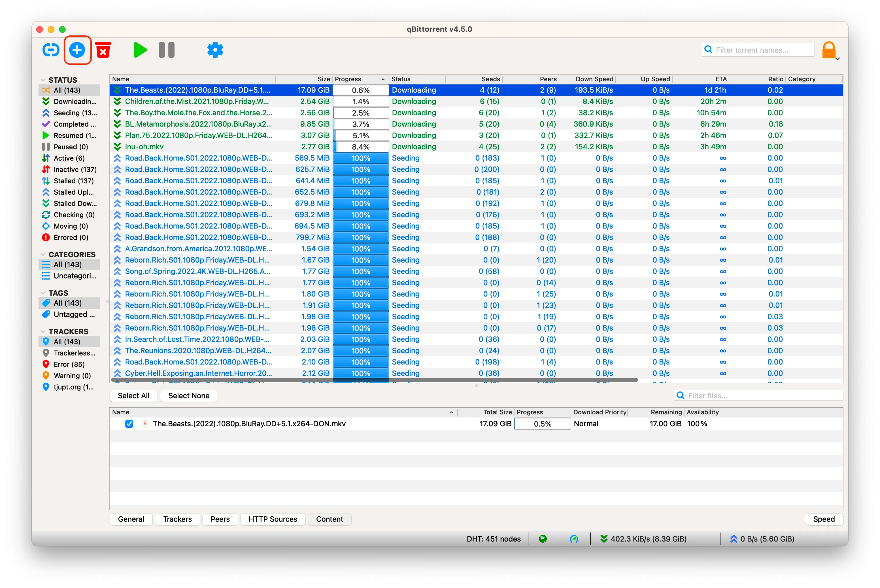Filter by Active (6) status
This screenshot has height=588, width=880.
69,158
